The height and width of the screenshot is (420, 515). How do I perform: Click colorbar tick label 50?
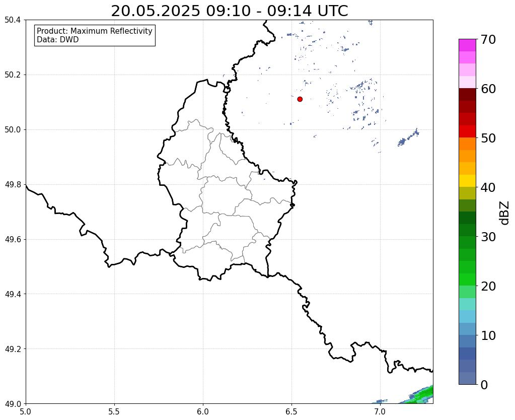coord(488,138)
